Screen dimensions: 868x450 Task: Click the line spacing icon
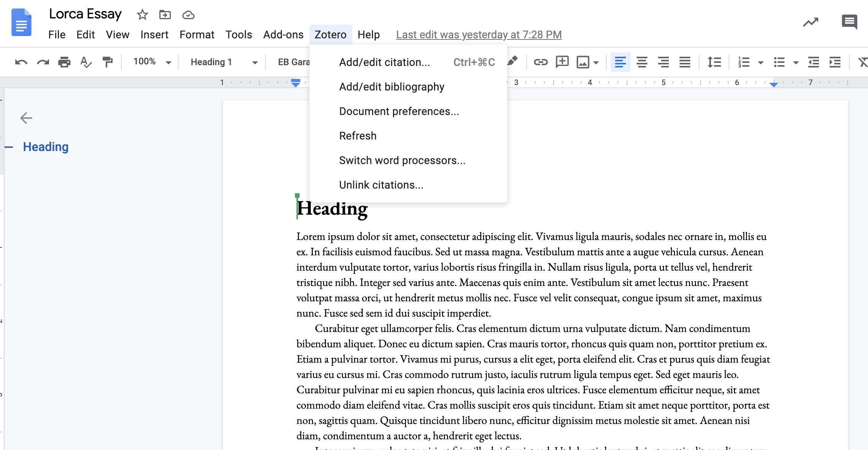(714, 62)
